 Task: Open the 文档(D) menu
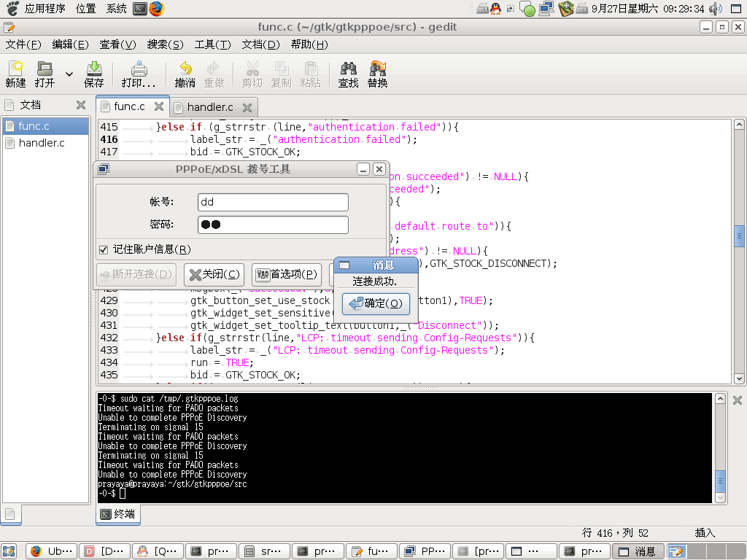[260, 44]
